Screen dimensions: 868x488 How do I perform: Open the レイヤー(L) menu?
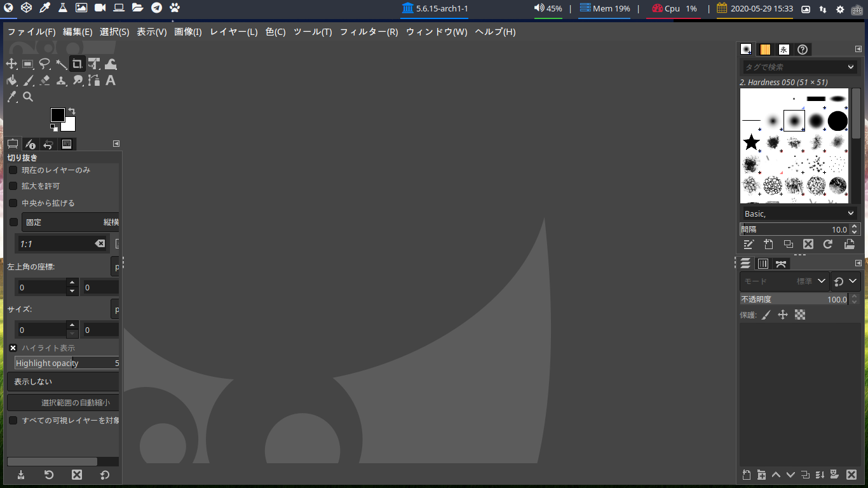(x=234, y=32)
